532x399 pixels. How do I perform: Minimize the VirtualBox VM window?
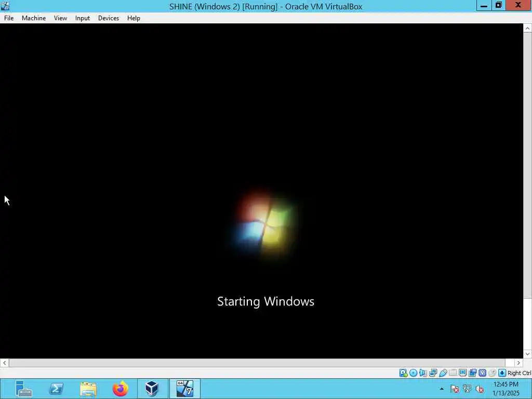coord(484,5)
